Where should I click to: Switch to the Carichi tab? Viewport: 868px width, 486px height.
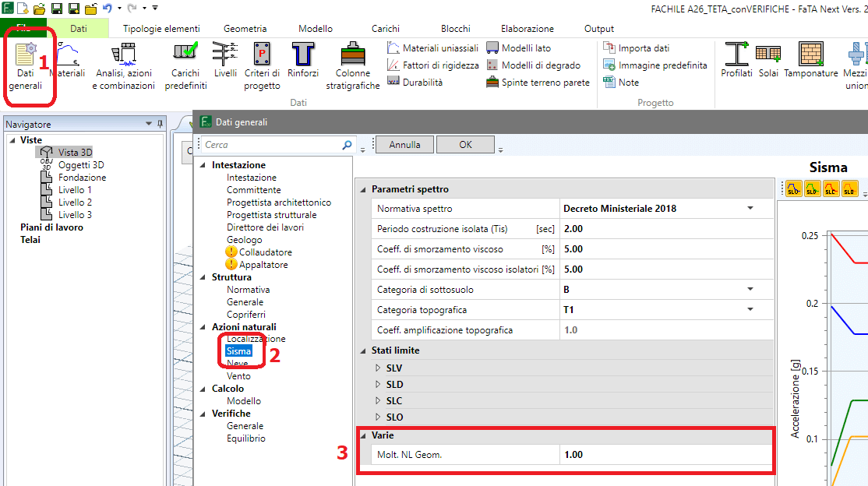pyautogui.click(x=385, y=29)
